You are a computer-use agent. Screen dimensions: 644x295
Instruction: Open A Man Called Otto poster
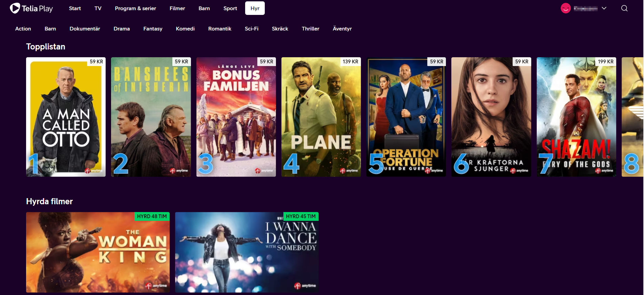(x=66, y=117)
